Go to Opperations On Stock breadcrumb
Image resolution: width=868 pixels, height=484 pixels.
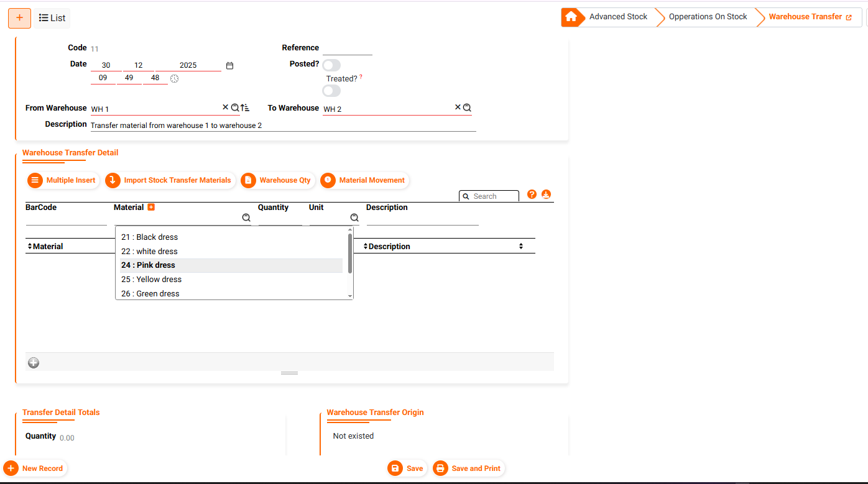click(708, 17)
